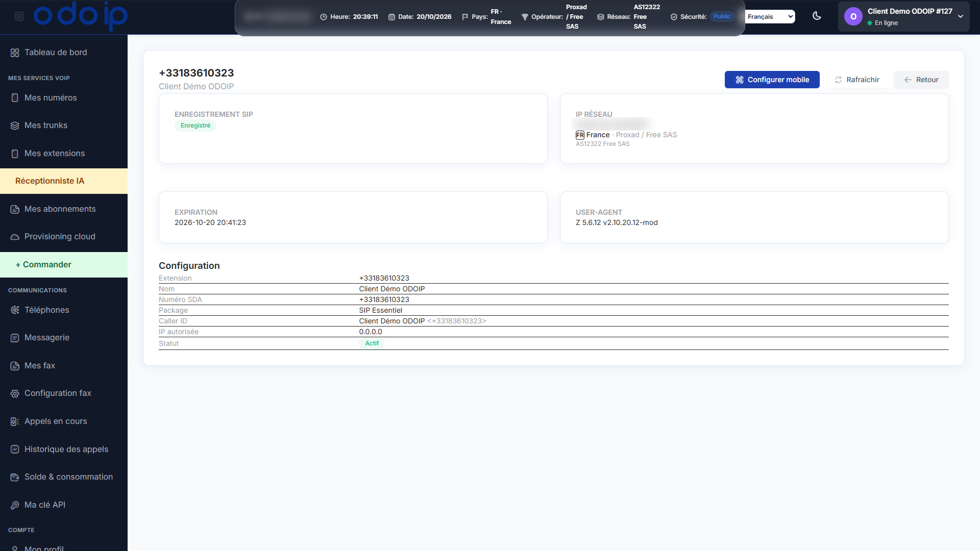This screenshot has height=551, width=980.
Task: Click the Heure clock icon in top bar
Action: [x=324, y=17]
